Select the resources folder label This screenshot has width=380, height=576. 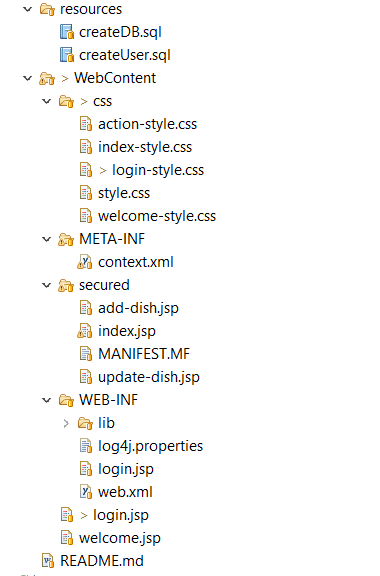point(91,9)
